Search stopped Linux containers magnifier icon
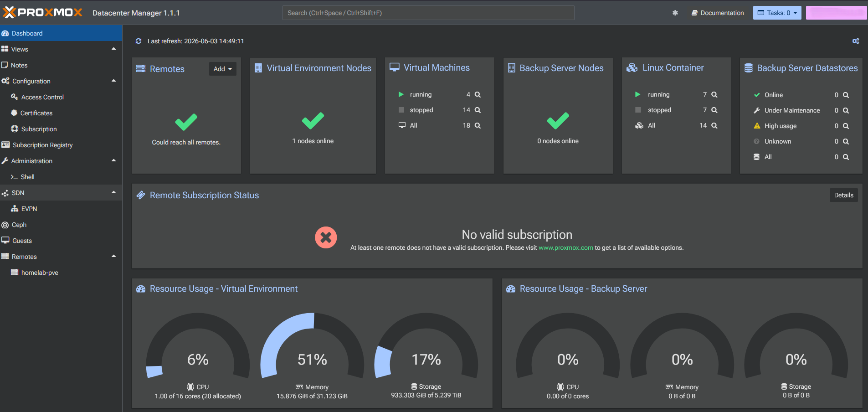This screenshot has width=868, height=412. [x=714, y=110]
